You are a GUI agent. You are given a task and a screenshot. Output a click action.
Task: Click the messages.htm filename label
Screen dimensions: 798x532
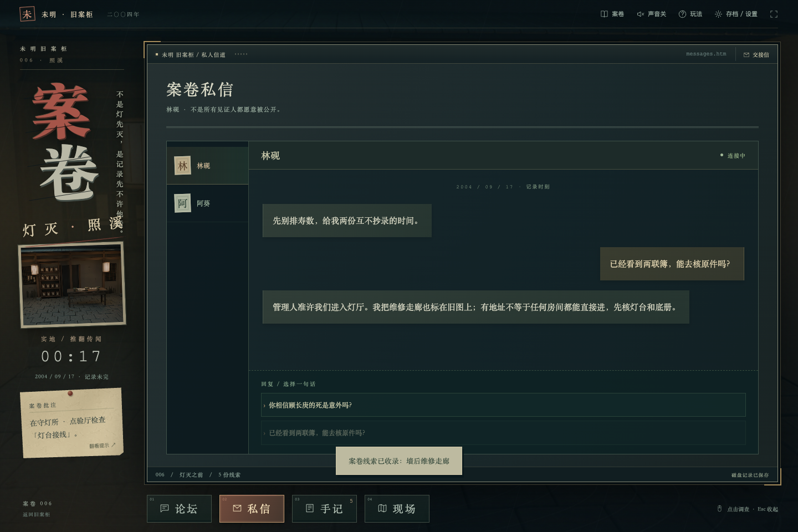coord(706,54)
